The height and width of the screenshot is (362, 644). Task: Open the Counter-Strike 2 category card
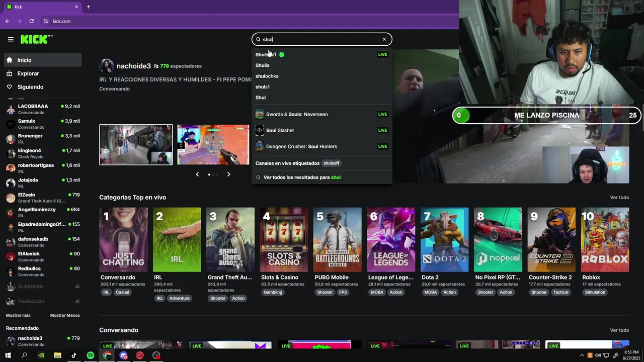pyautogui.click(x=551, y=240)
